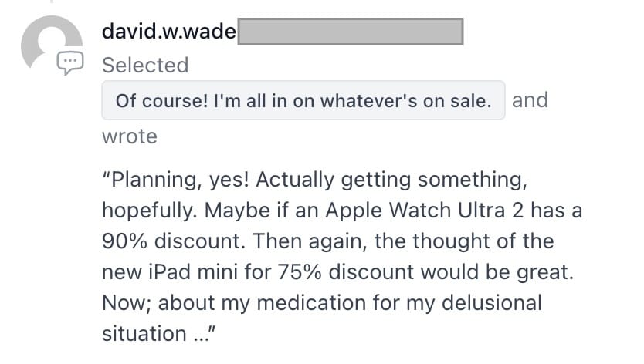This screenshot has width=644, height=364.
Task: Click the speech bubble comment icon
Action: (x=70, y=63)
